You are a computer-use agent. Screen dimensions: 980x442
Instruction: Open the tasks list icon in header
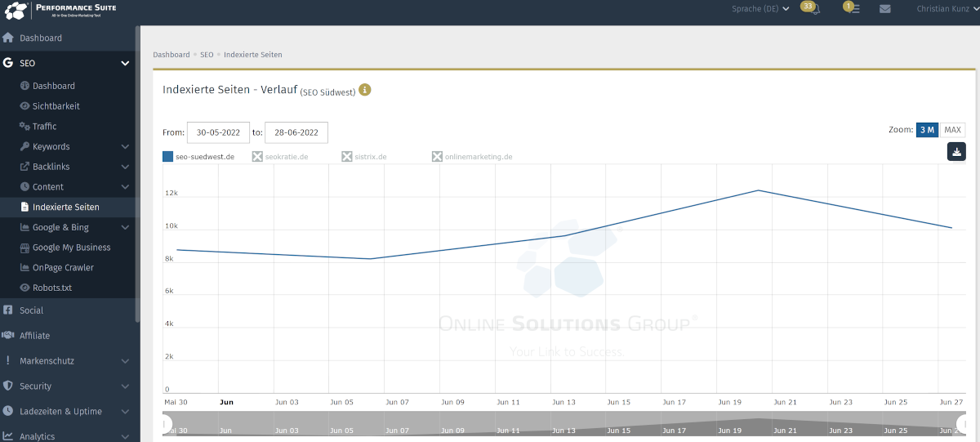coord(853,9)
